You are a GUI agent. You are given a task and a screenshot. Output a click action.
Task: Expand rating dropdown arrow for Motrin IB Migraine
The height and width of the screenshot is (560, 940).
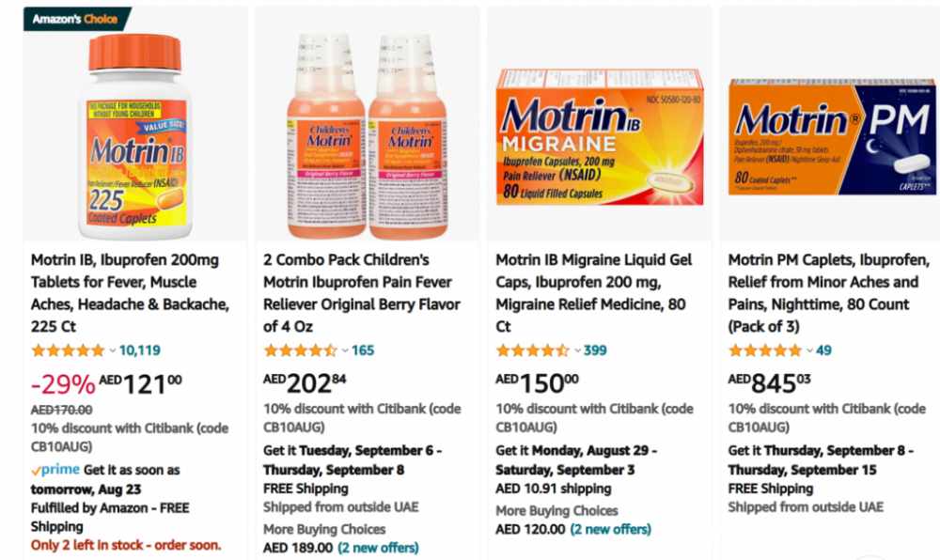coord(577,351)
